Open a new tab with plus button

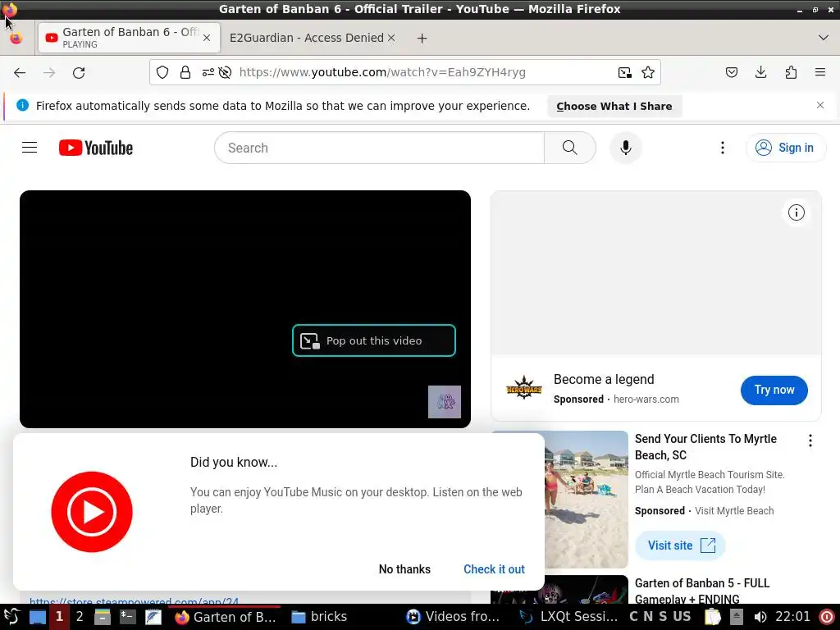[x=422, y=38]
